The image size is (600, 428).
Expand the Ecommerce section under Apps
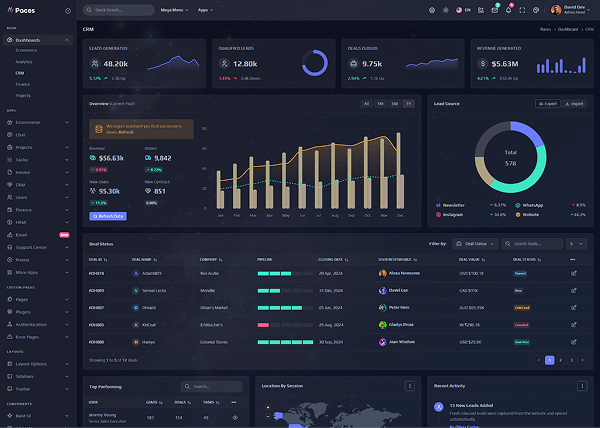pyautogui.click(x=40, y=122)
